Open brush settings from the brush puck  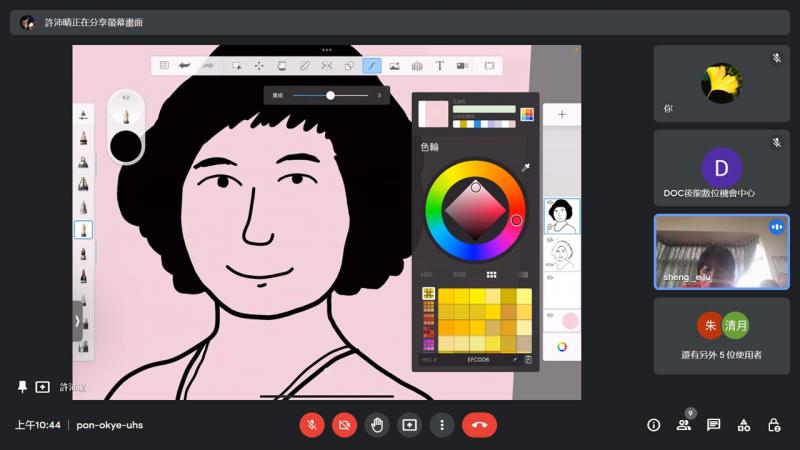tap(126, 109)
